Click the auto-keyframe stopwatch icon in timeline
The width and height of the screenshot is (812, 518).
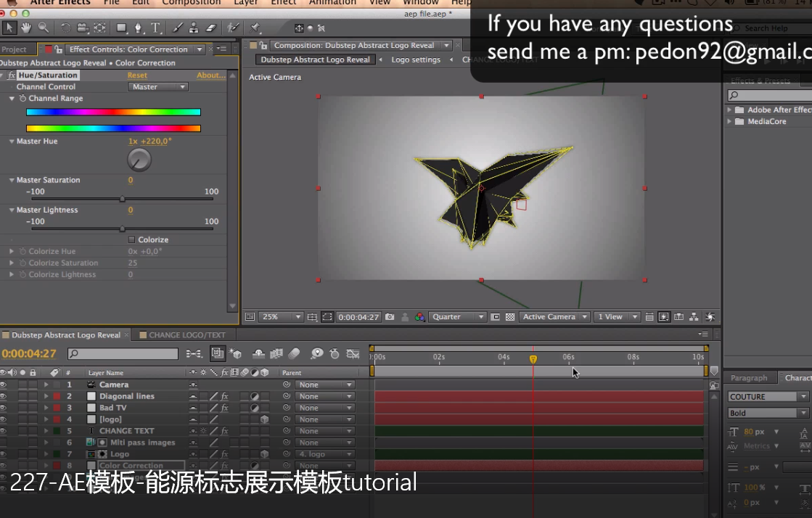(x=335, y=354)
